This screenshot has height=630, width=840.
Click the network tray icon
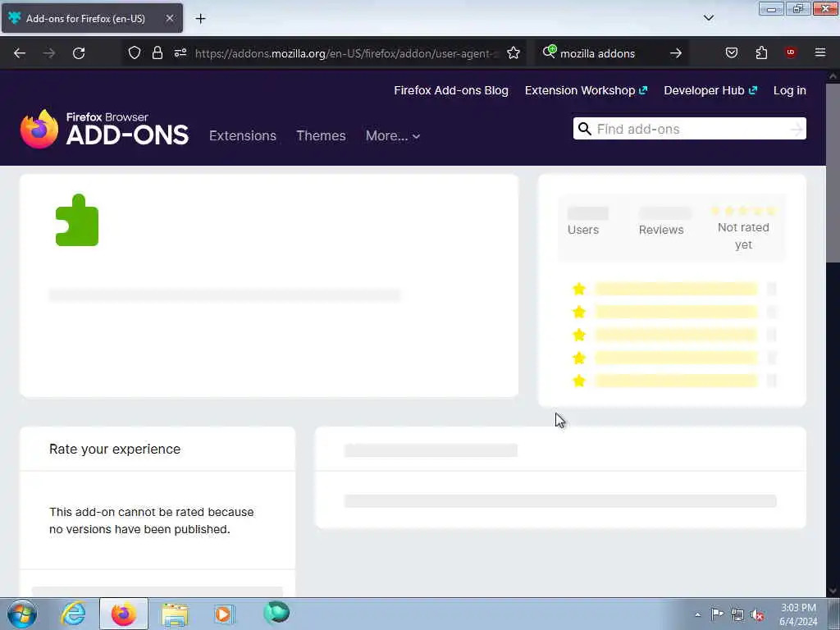pos(737,615)
